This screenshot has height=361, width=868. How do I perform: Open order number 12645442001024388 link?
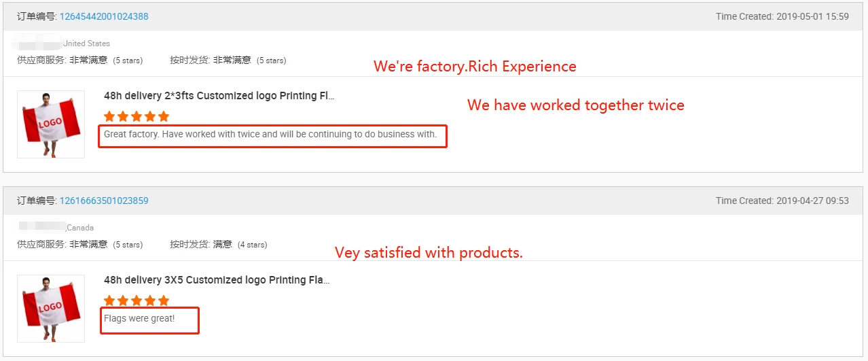tap(104, 16)
